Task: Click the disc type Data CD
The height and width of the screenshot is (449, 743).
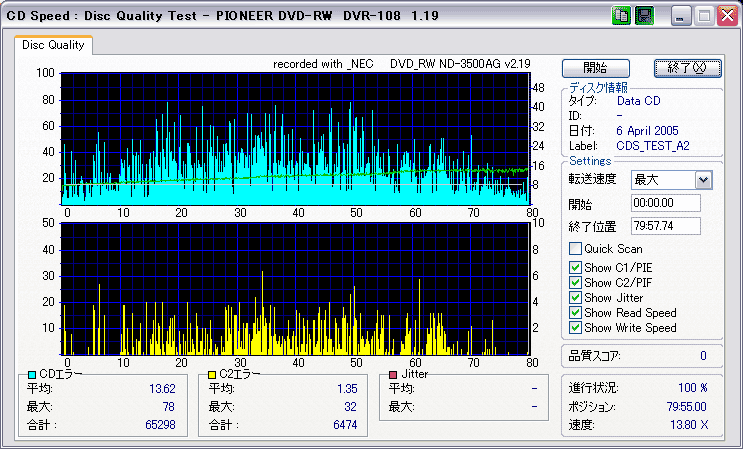Action: pyautogui.click(x=638, y=101)
